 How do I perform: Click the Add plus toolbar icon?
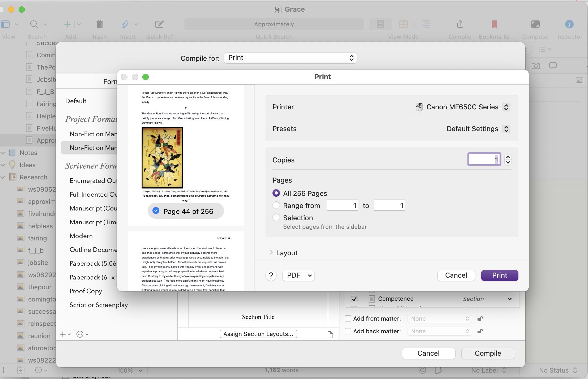[67, 24]
